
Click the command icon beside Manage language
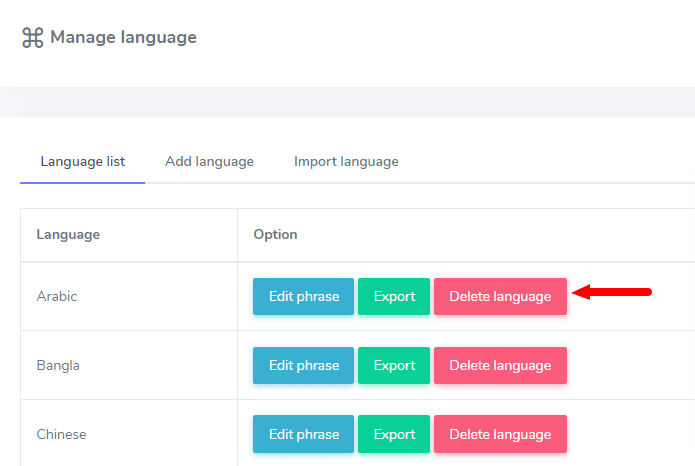[32, 38]
